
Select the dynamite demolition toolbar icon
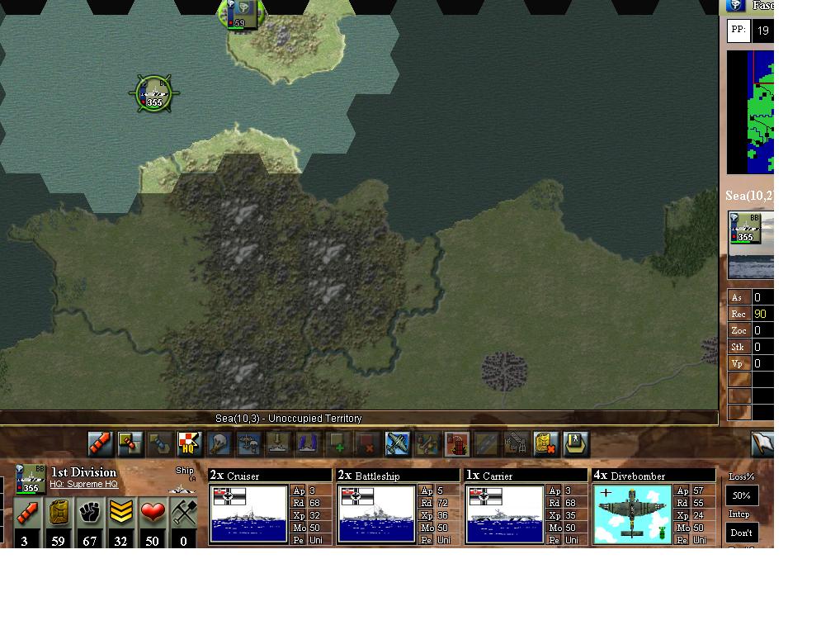click(457, 444)
